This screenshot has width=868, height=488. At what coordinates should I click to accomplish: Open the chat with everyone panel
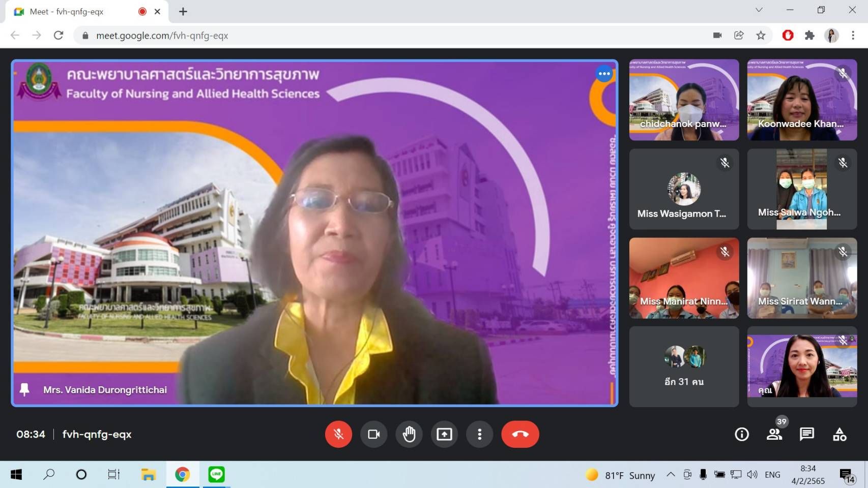coord(807,434)
